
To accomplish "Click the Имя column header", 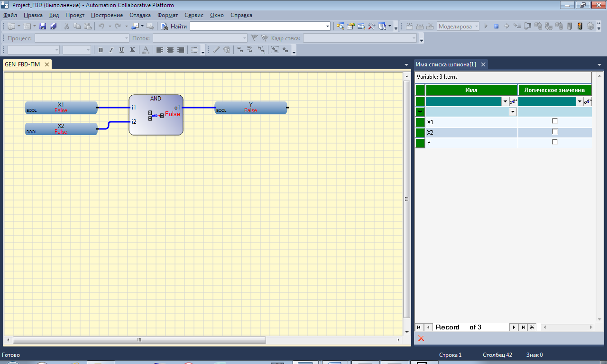I will [471, 90].
